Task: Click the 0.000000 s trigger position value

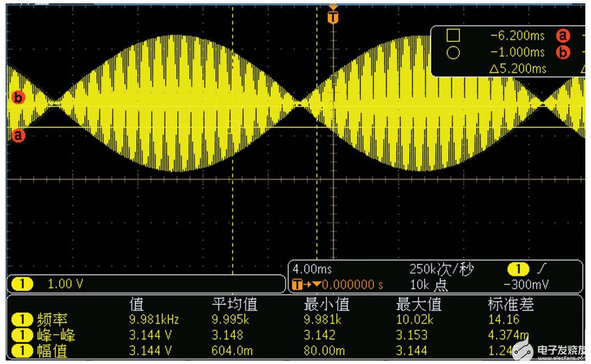Action: (352, 284)
